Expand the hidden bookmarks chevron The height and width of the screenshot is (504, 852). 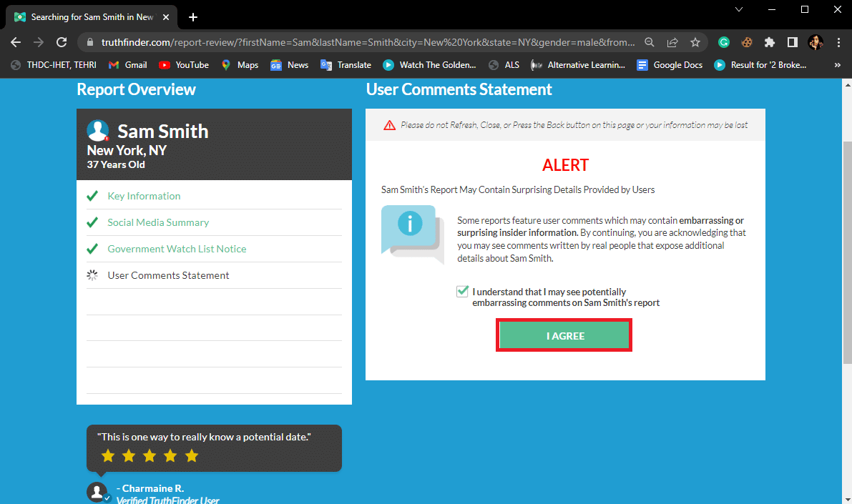tap(837, 65)
